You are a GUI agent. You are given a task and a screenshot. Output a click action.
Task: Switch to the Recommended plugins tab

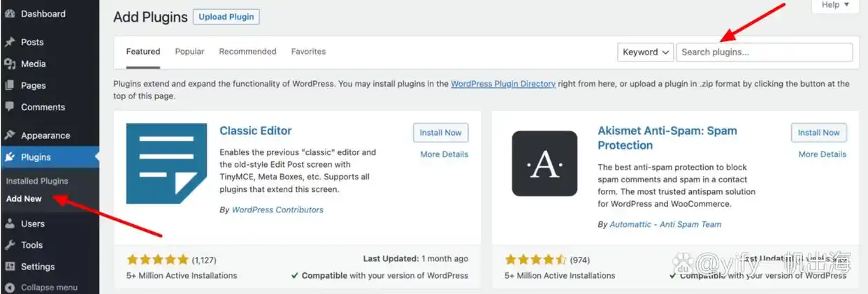(x=247, y=52)
